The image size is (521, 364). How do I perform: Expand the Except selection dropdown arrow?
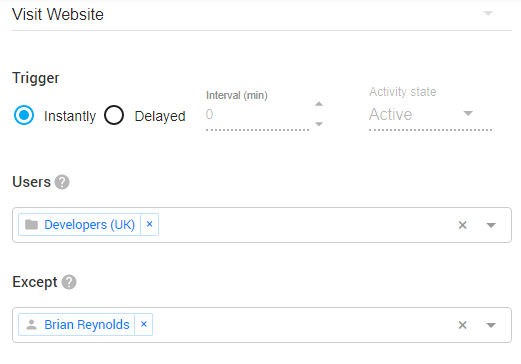click(x=491, y=325)
